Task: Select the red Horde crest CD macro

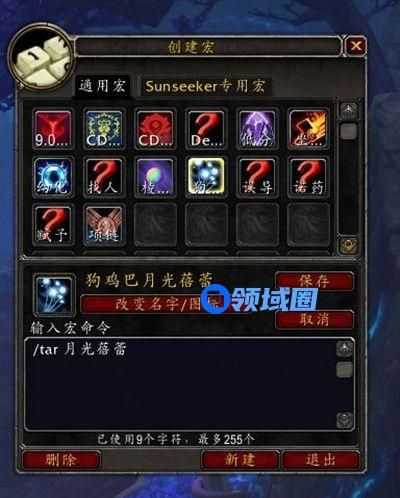Action: (155, 129)
